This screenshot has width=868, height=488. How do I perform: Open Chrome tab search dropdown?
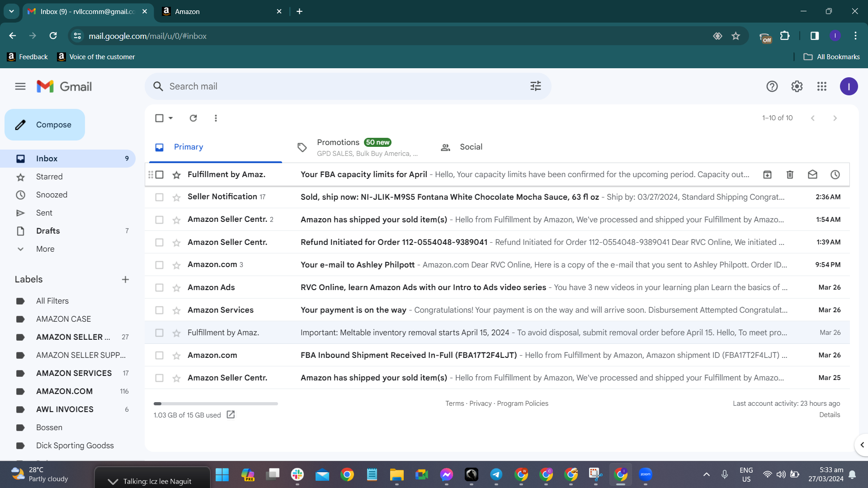pos(11,11)
